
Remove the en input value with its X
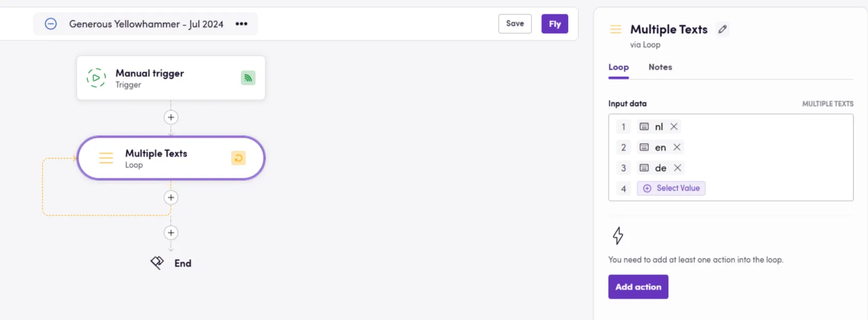677,147
